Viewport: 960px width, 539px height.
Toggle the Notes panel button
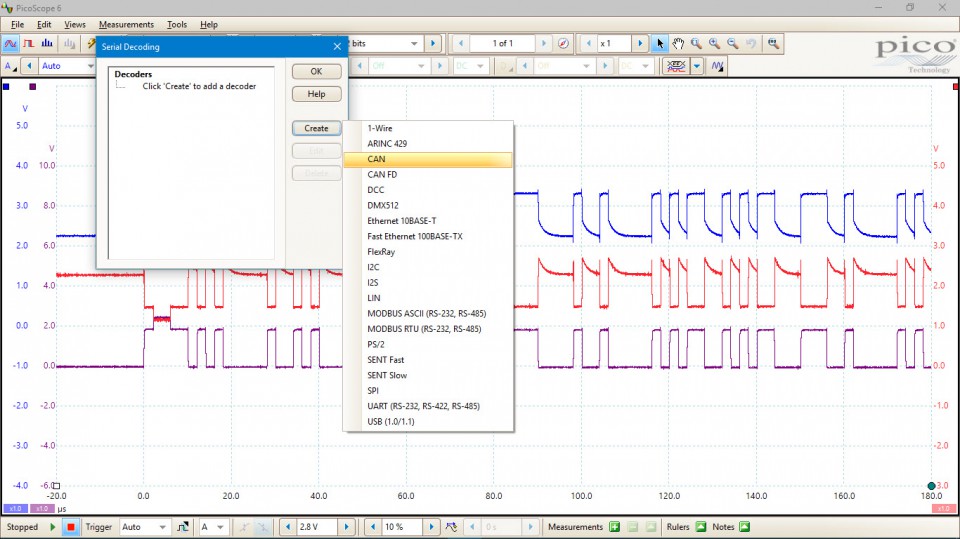click(745, 527)
